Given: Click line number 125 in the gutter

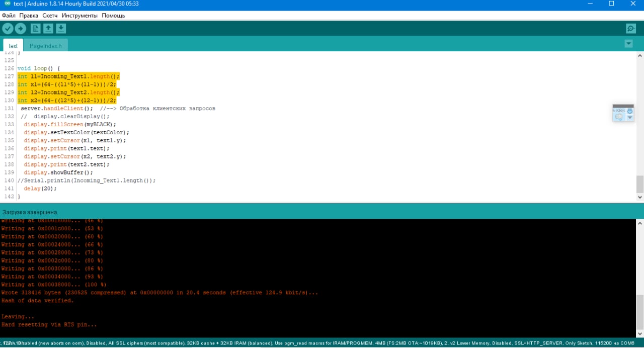Looking at the screenshot, I should [9, 60].
